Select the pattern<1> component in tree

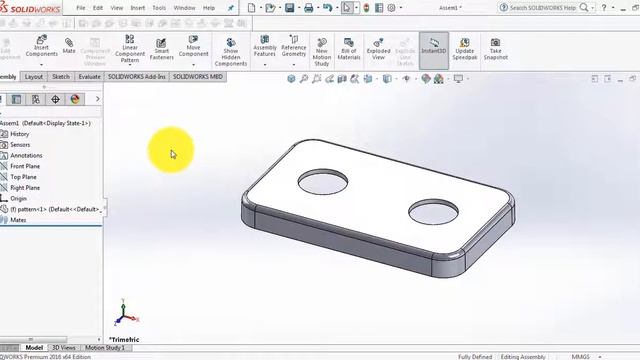51,209
